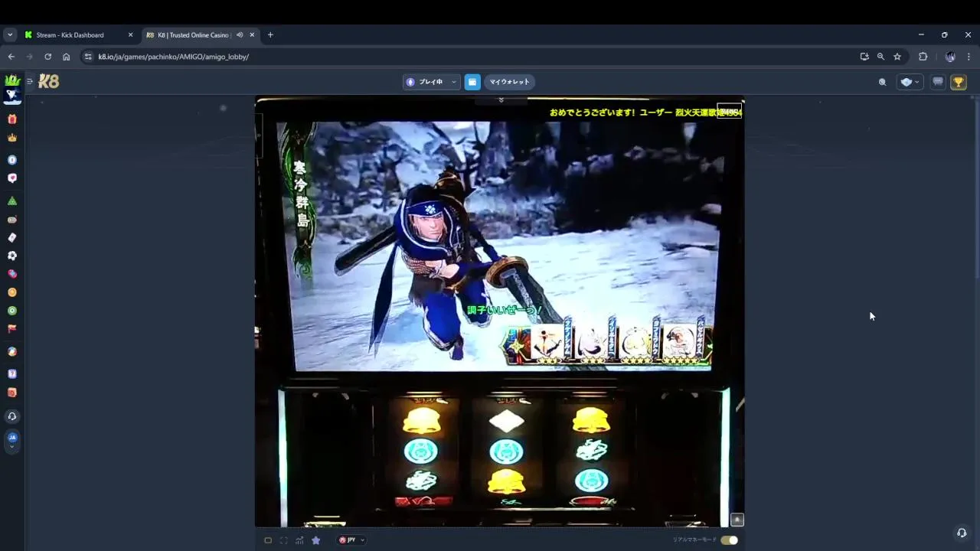Mute the K8 tab audio icon

240,35
